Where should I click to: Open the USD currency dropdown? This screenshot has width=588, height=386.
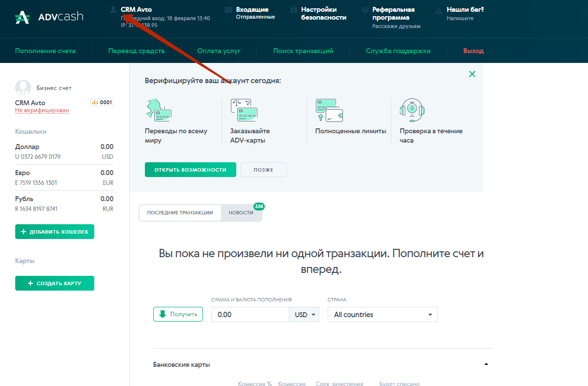(x=305, y=315)
